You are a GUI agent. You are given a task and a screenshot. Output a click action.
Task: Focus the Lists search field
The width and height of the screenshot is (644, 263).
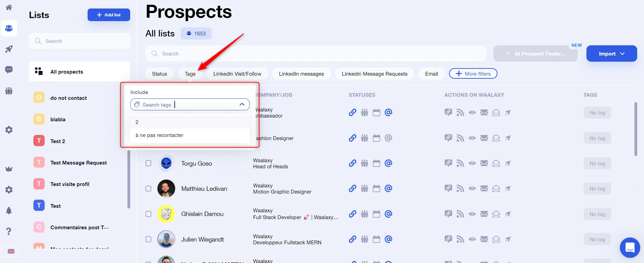[79, 41]
